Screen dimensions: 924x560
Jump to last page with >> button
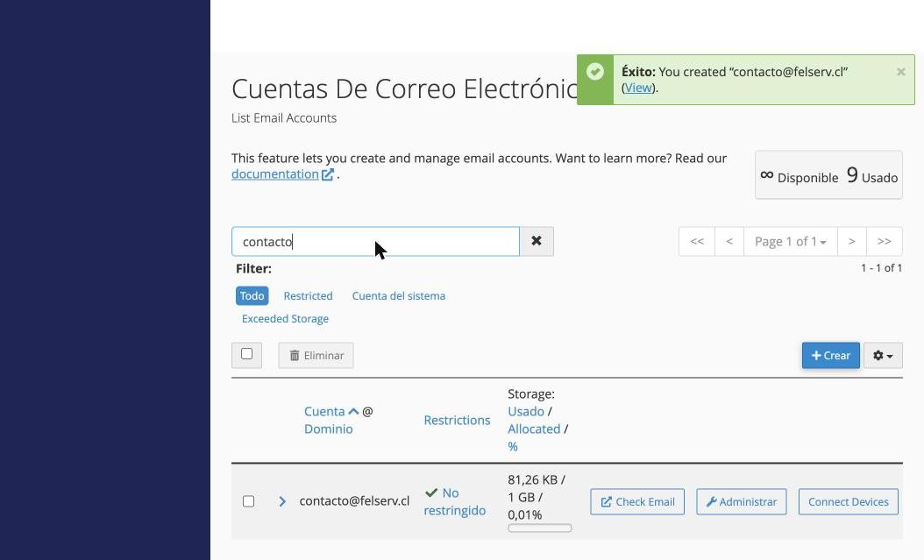pos(884,241)
